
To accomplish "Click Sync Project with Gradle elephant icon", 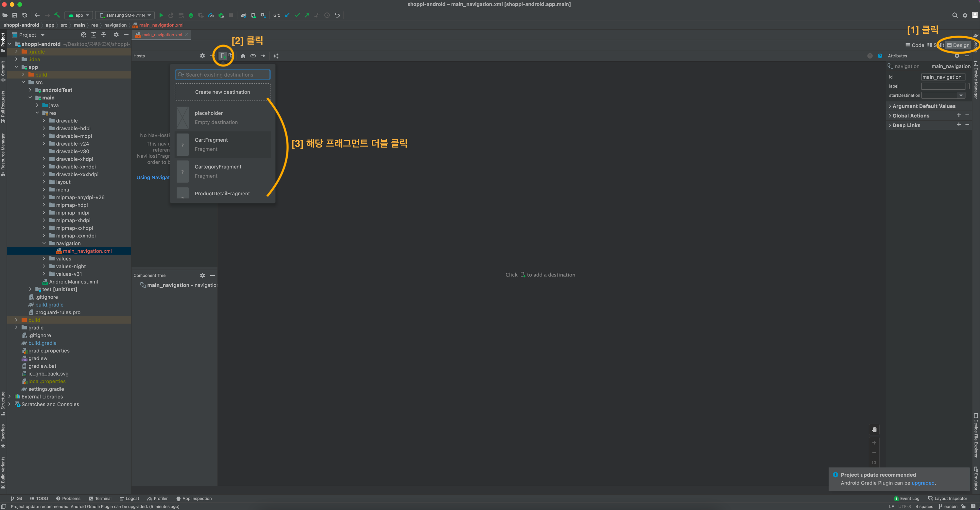I will [244, 15].
